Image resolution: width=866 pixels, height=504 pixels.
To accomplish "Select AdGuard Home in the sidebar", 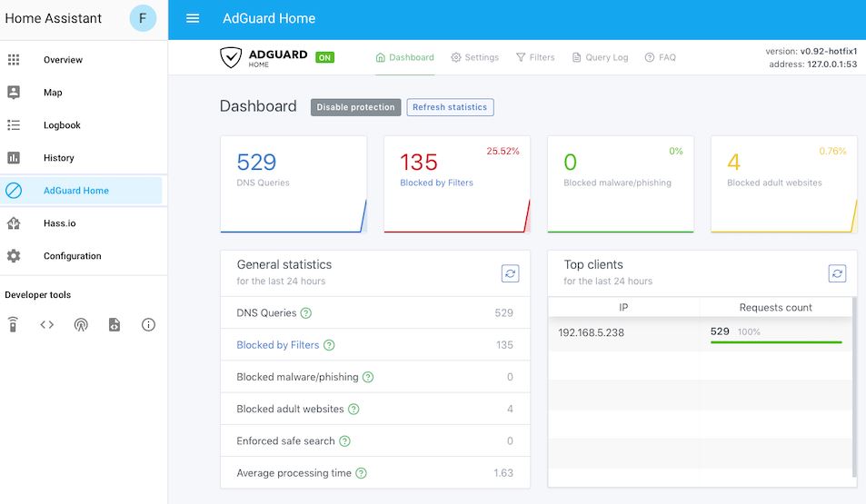I will [x=81, y=191].
